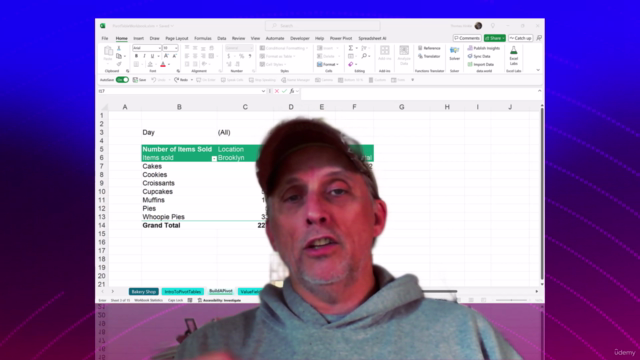Click the Cut scissors icon
Screen dimensions: 640x360
[119, 48]
